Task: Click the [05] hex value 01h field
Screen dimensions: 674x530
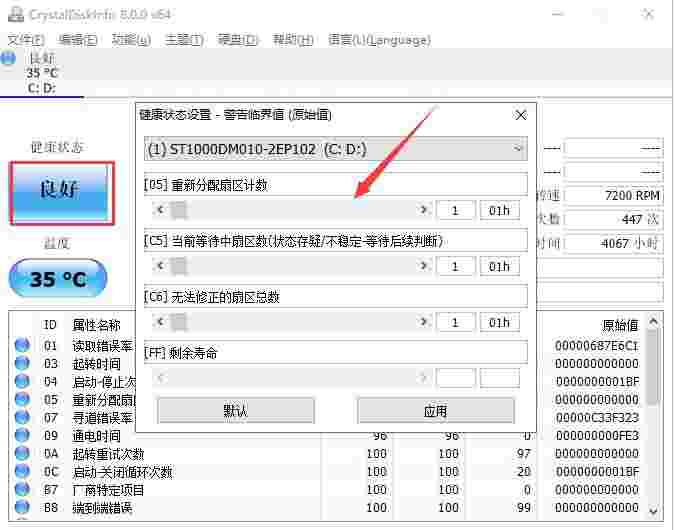Action: coord(499,210)
